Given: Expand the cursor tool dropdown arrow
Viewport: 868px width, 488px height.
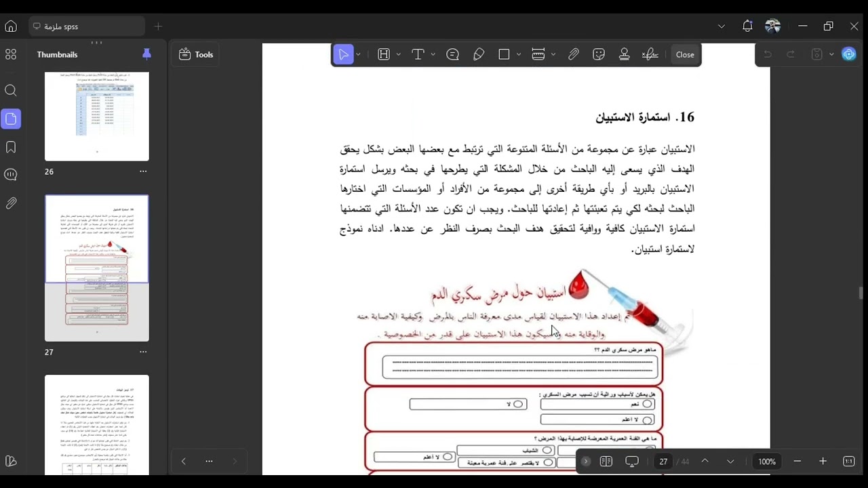Looking at the screenshot, I should point(358,54).
